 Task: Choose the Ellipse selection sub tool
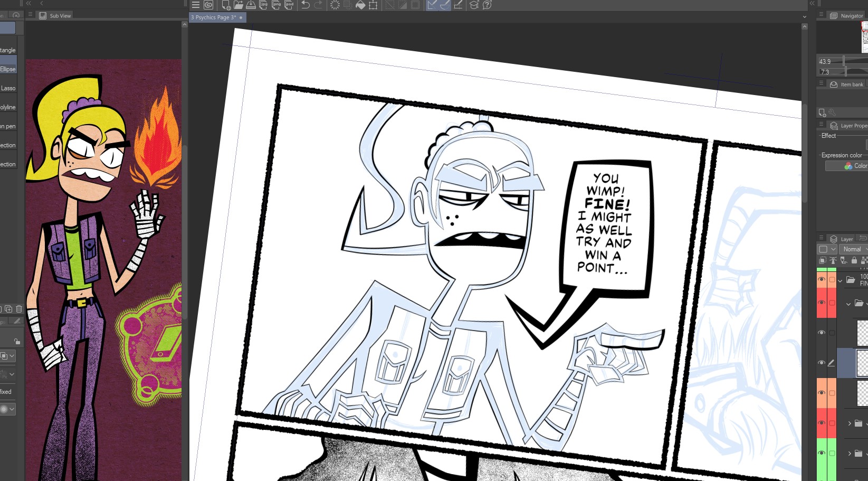pos(8,69)
